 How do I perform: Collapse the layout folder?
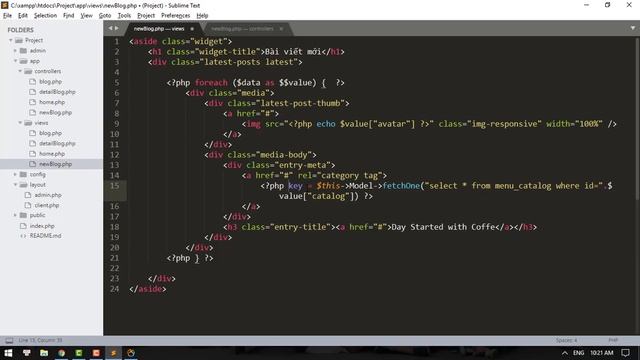16,184
